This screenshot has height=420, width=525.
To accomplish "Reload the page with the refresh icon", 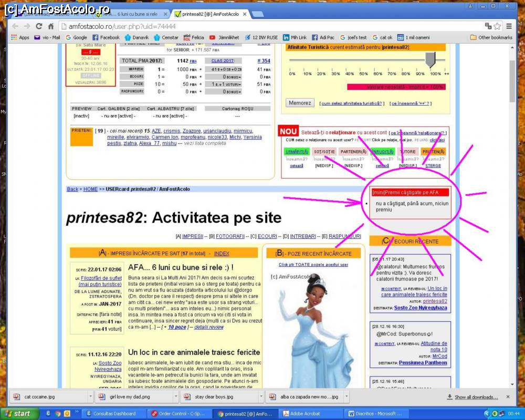I will pyautogui.click(x=39, y=26).
